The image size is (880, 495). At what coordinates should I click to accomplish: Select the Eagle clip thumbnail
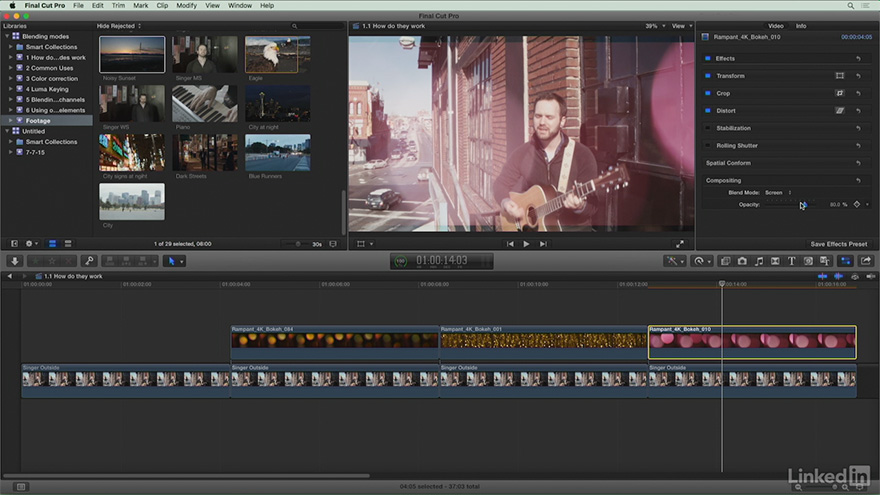278,54
